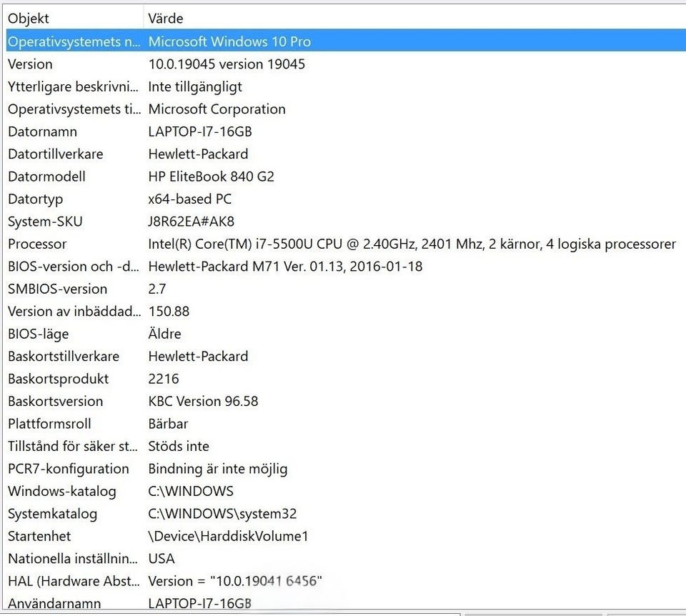Select the System-SKU row
Screen dimensions: 686x616
pos(191,222)
